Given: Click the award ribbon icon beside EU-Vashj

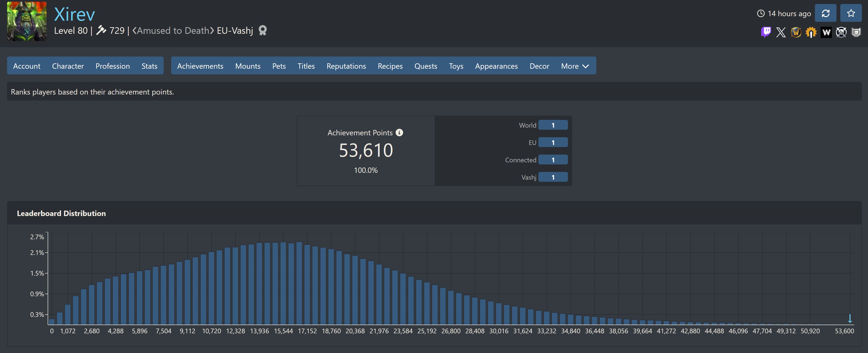Looking at the screenshot, I should (262, 31).
